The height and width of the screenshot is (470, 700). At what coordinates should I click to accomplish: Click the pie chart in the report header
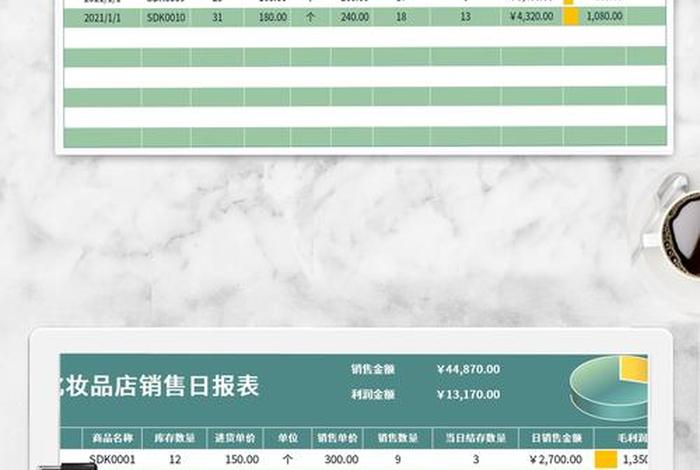pos(608,387)
